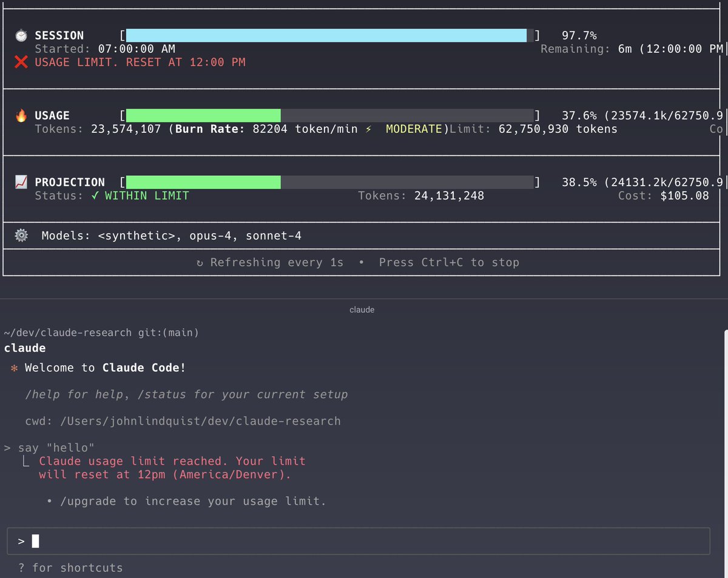
Task: Click the PROJECTION label
Action: tap(70, 182)
